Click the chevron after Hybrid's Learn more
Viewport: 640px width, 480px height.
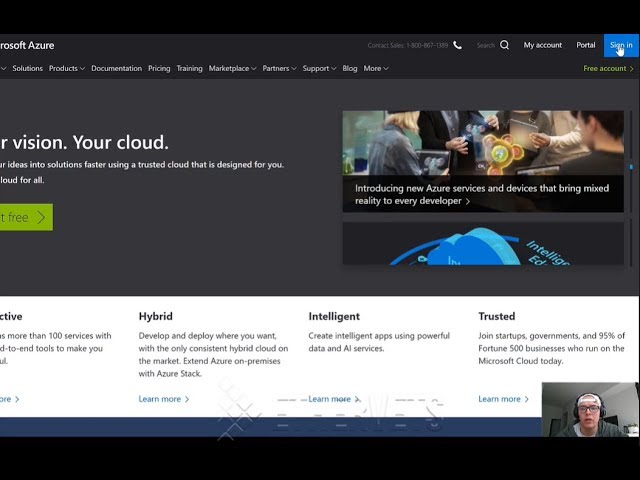(187, 399)
